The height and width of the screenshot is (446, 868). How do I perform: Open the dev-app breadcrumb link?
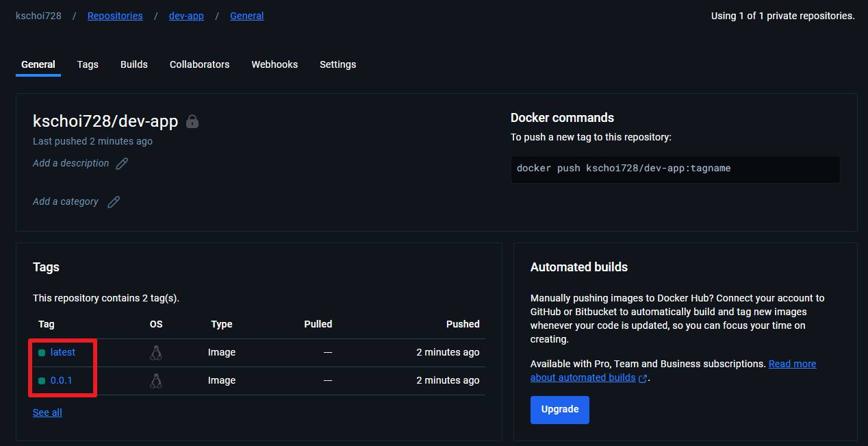click(186, 16)
